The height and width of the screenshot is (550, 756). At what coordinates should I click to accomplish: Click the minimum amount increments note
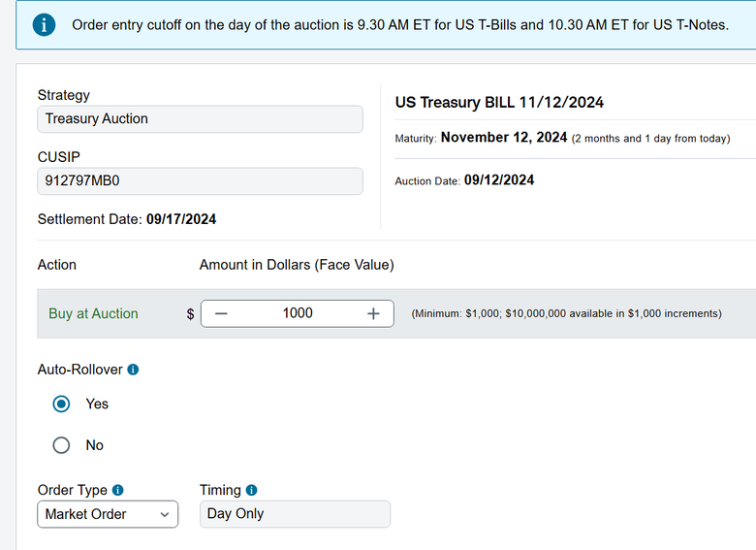pyautogui.click(x=566, y=314)
